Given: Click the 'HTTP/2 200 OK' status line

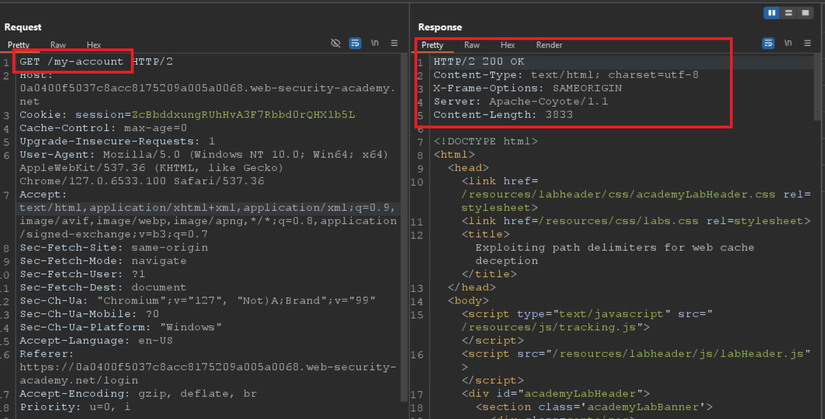Looking at the screenshot, I should (479, 62).
